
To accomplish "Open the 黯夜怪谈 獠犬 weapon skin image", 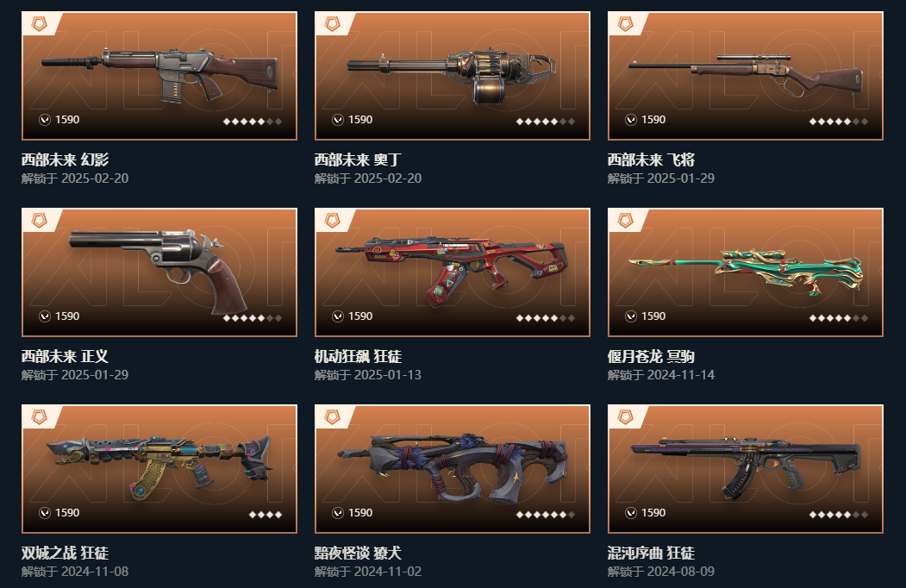I will pyautogui.click(x=453, y=469).
